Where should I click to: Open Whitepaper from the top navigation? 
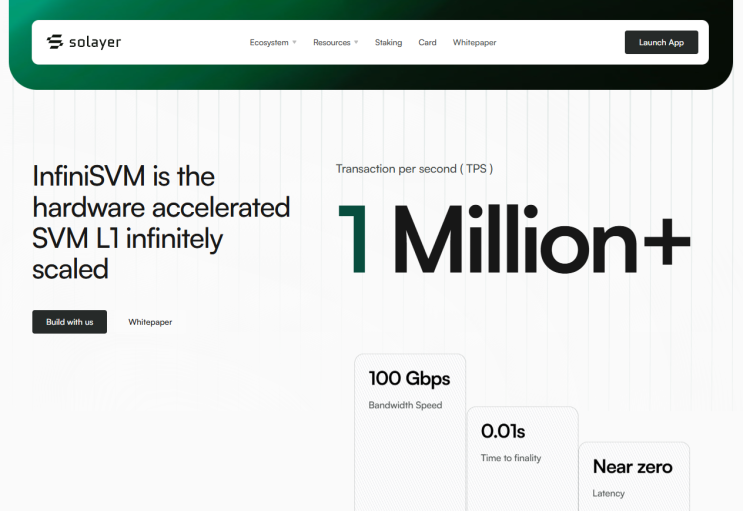(x=474, y=42)
